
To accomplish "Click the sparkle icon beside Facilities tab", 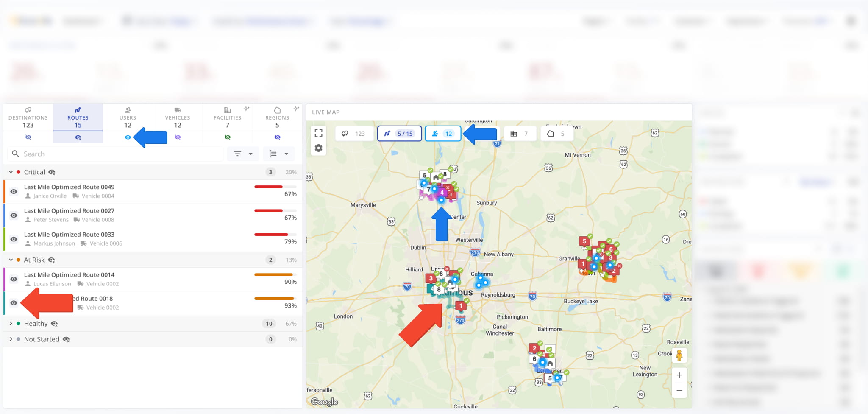I will (x=246, y=109).
